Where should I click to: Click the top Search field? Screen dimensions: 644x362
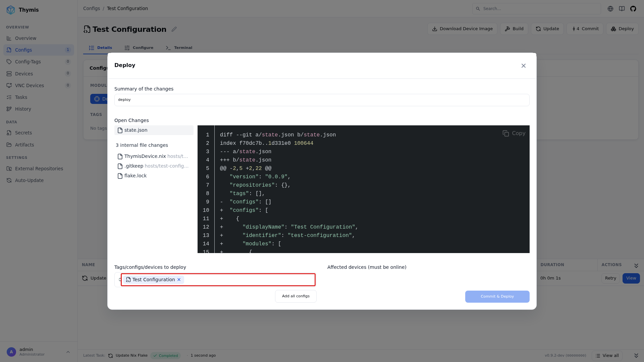(x=536, y=9)
